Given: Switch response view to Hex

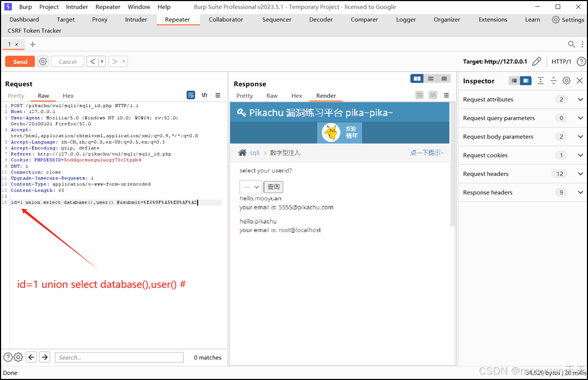Looking at the screenshot, I should pos(297,96).
